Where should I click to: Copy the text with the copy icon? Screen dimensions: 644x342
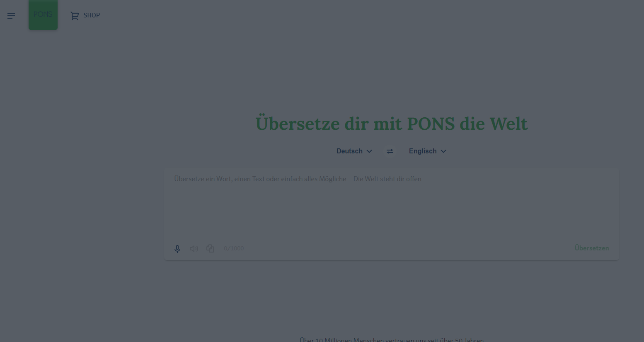pos(210,248)
